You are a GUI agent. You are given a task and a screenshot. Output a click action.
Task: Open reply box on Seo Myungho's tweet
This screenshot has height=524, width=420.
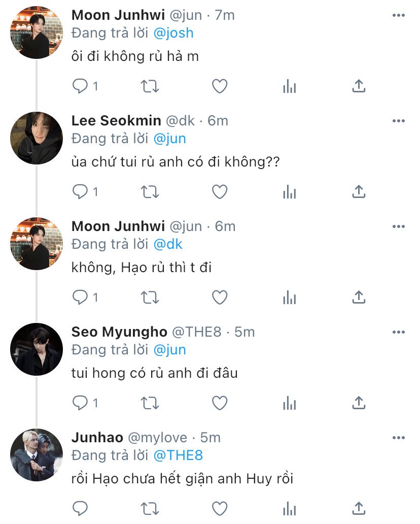80,403
